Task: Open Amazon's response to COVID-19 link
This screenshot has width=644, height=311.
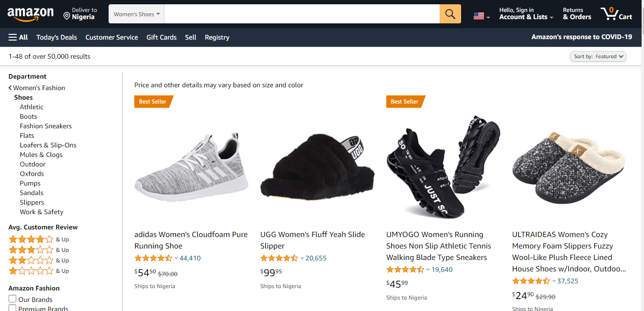Action: 582,37
